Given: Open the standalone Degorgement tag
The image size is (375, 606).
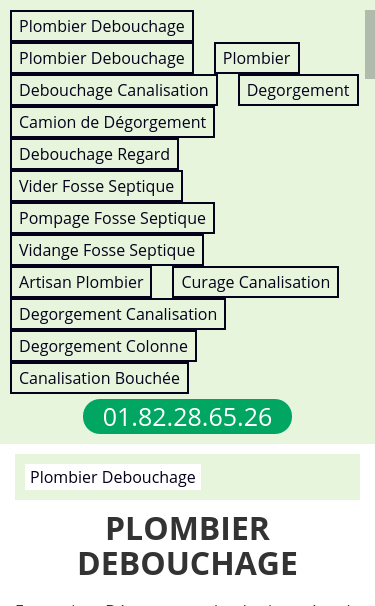Looking at the screenshot, I should [x=298, y=90].
